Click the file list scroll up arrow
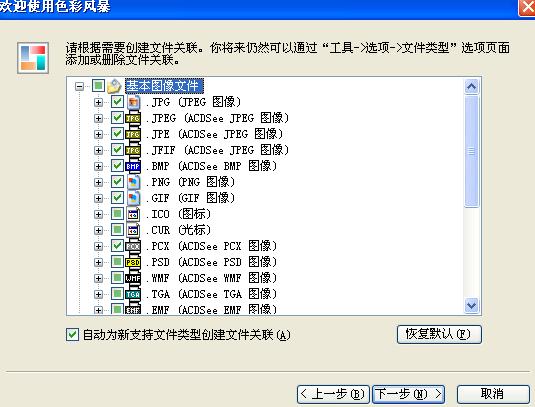 472,87
